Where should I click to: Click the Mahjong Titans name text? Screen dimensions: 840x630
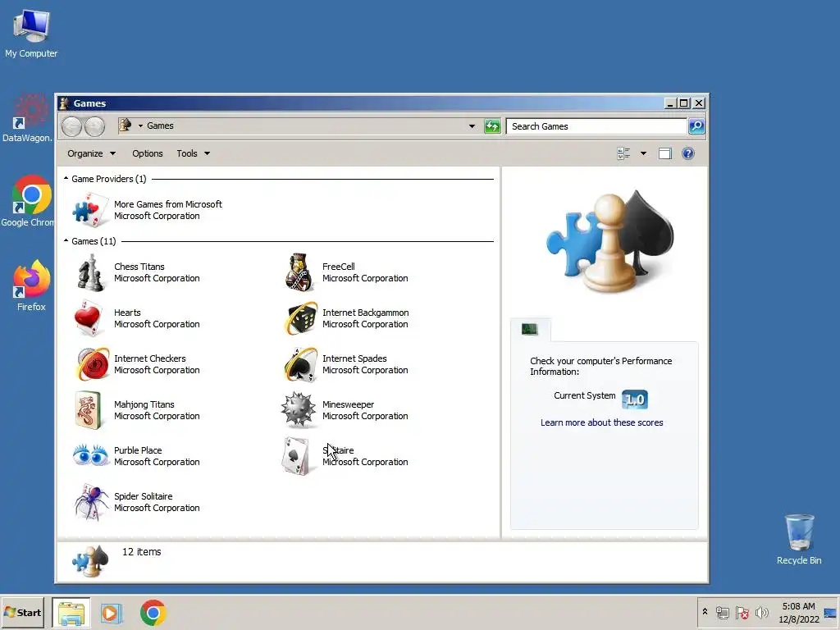coord(144,404)
